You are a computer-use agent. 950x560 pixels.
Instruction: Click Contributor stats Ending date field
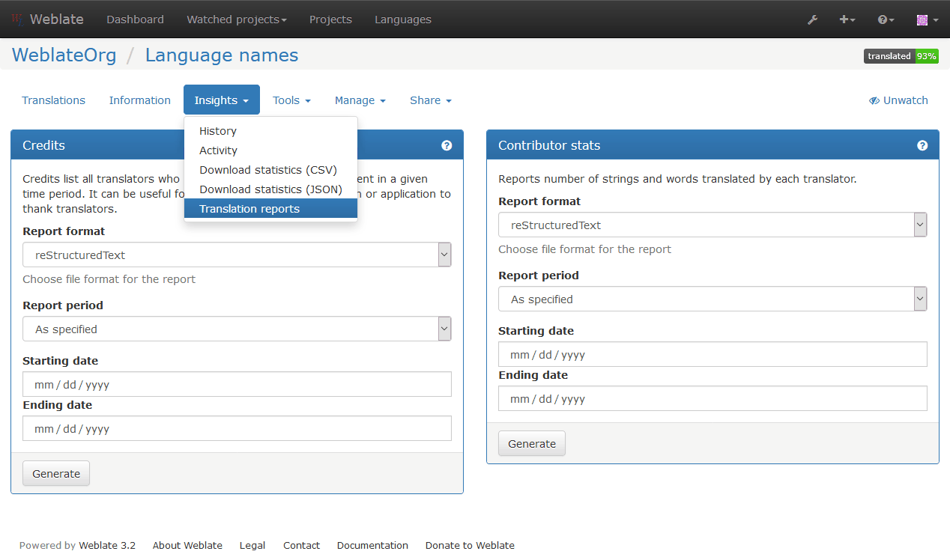[712, 398]
